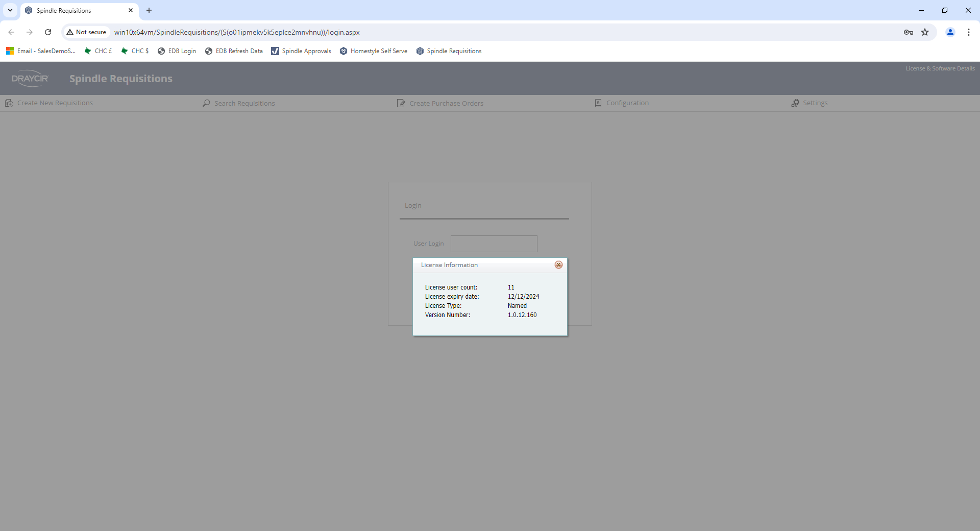Image resolution: width=980 pixels, height=531 pixels.
Task: Click the Spindle Requisitions page title
Action: [x=121, y=79]
